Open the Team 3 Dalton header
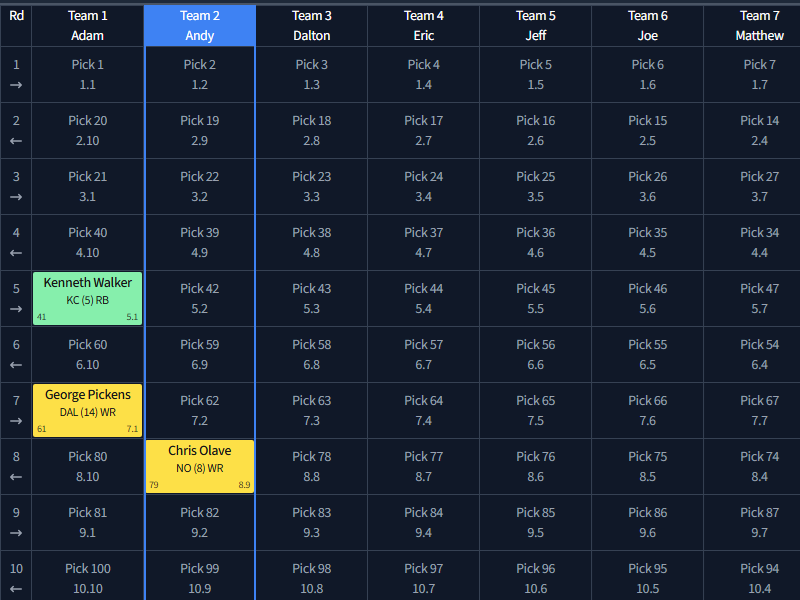The height and width of the screenshot is (600, 800). pos(312,26)
